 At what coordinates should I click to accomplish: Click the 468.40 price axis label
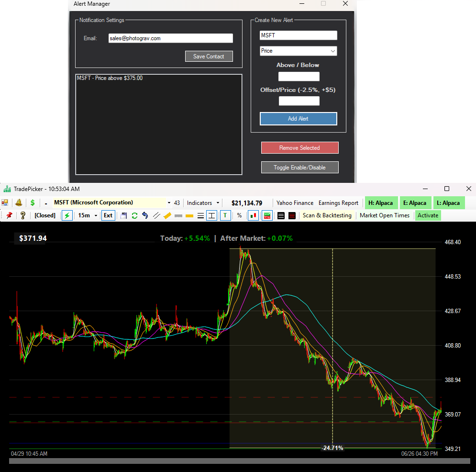[x=453, y=242]
